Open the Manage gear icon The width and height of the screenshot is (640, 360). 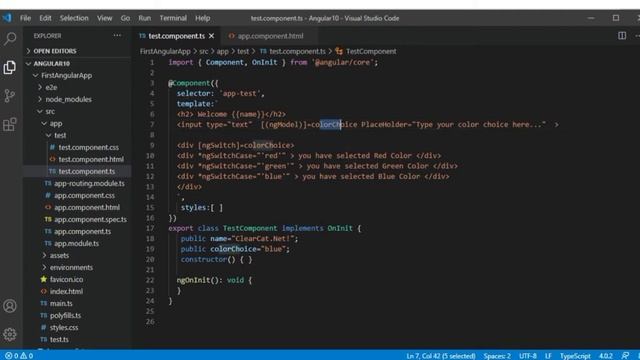(10, 334)
